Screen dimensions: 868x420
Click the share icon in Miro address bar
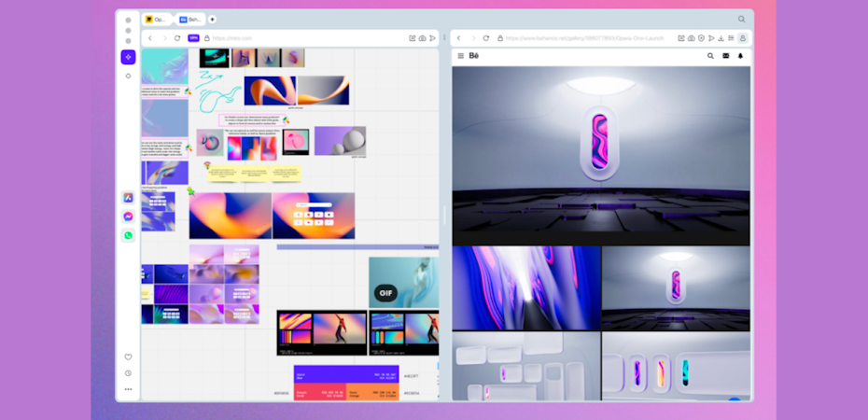(413, 38)
